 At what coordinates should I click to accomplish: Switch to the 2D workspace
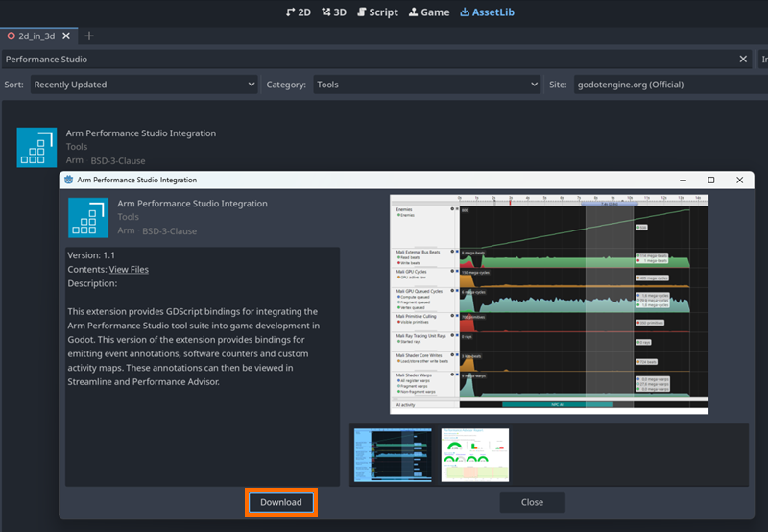coord(299,12)
